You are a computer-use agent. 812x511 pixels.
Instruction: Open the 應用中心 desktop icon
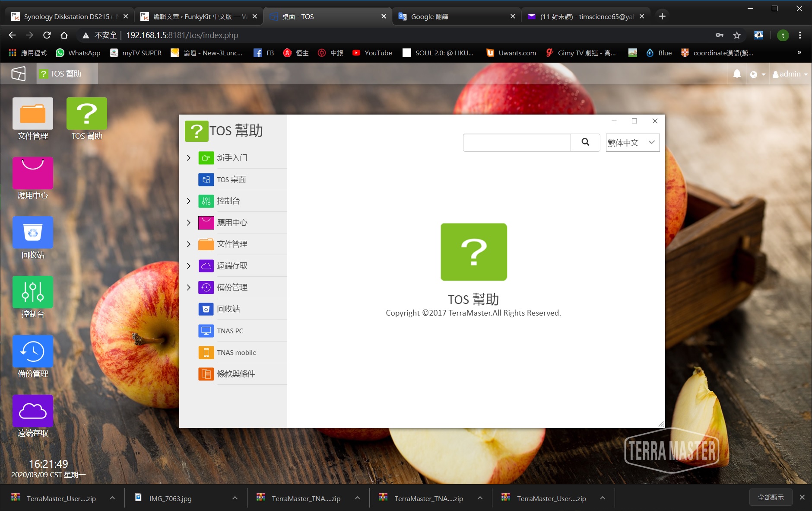pos(33,173)
